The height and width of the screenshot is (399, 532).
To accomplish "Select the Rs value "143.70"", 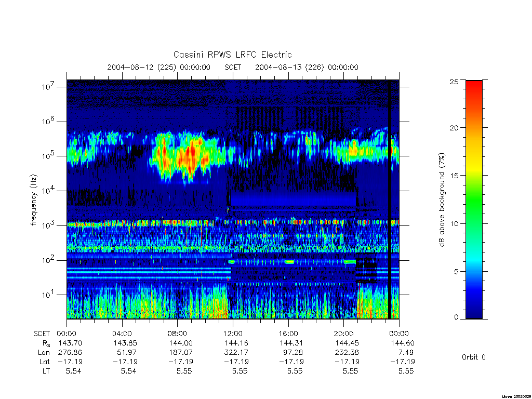I will 70,343.
